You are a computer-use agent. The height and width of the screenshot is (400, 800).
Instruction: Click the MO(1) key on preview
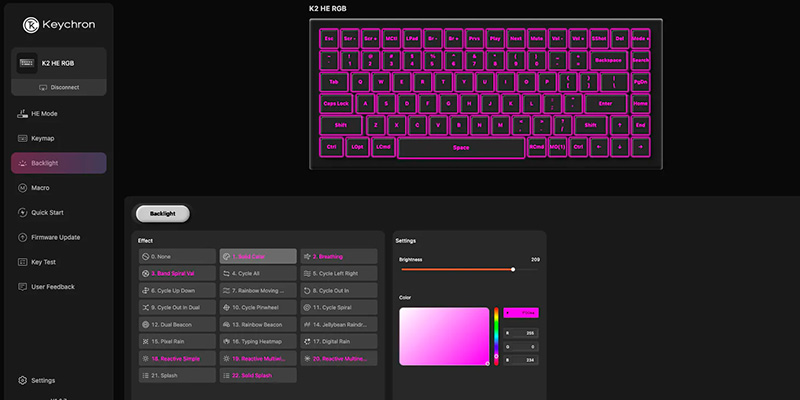(557, 148)
